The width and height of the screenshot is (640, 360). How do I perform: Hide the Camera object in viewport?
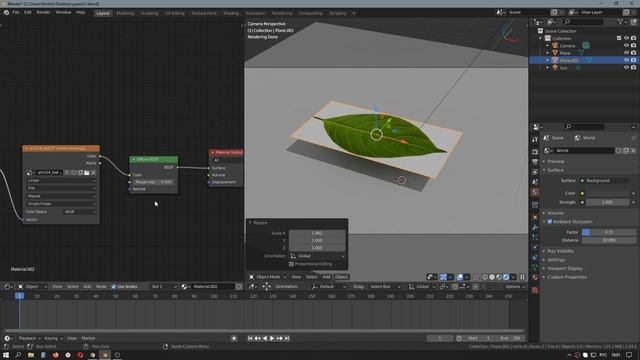626,46
